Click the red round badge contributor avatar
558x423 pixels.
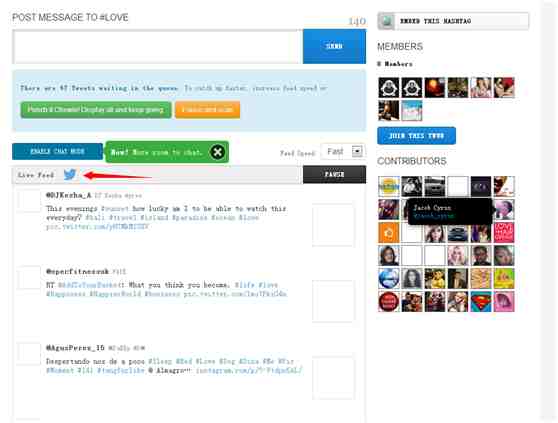[389, 301]
